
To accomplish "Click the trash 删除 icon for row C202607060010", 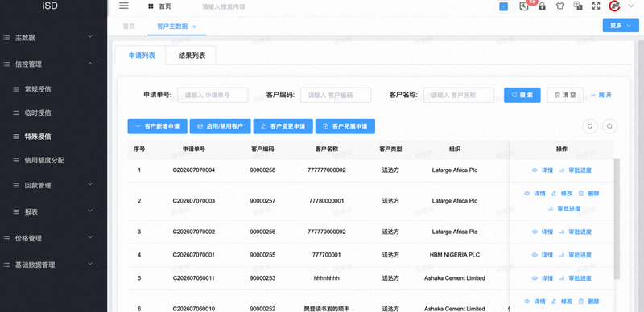I will pos(580,302).
